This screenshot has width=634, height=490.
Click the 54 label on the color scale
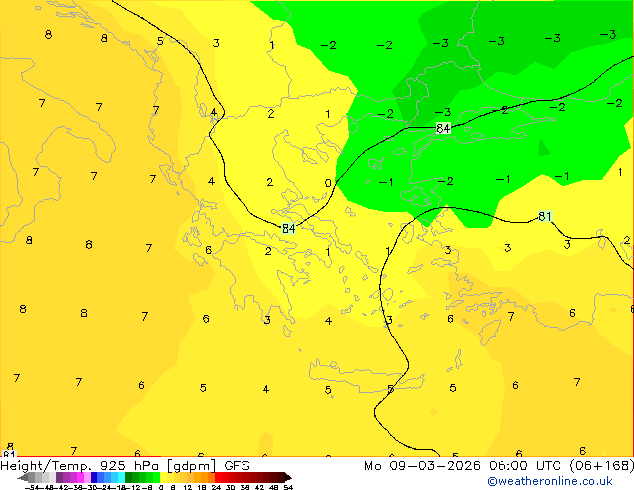pyautogui.click(x=288, y=487)
